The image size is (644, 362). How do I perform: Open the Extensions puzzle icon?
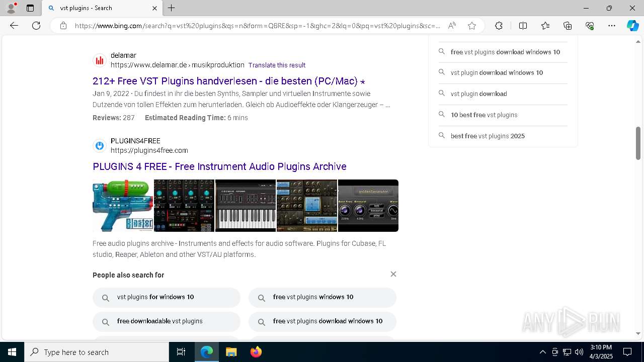(x=499, y=26)
